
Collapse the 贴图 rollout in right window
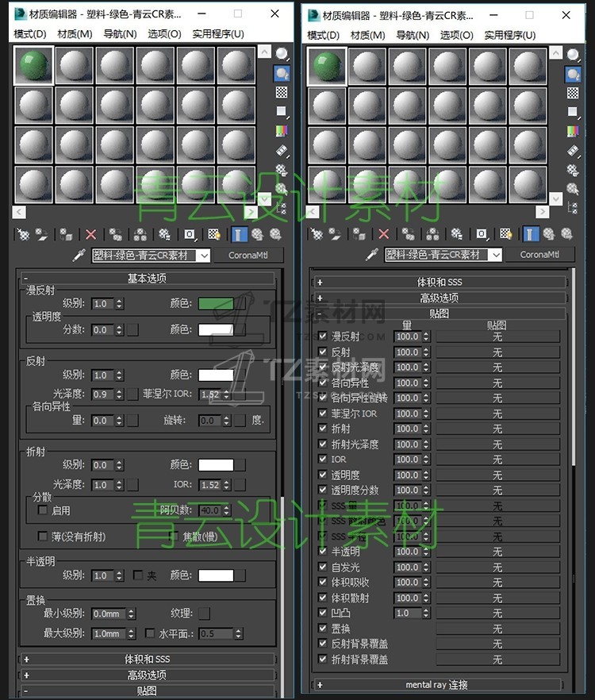pyautogui.click(x=440, y=313)
